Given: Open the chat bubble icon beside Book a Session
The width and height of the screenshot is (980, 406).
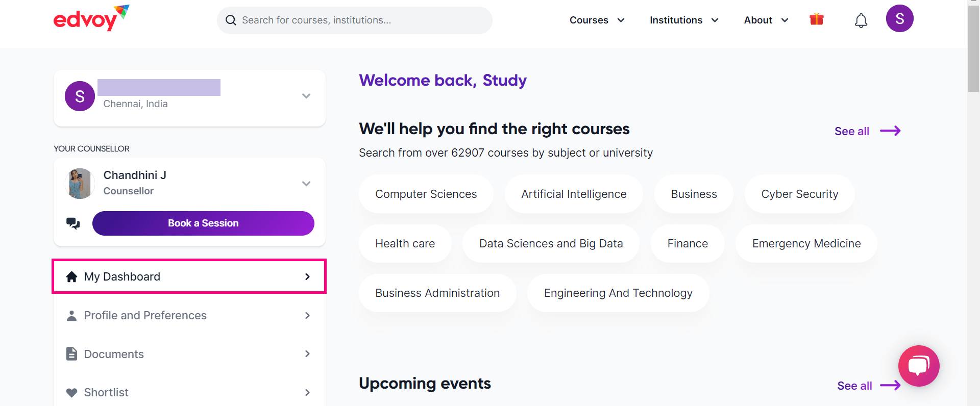Looking at the screenshot, I should pos(73,223).
